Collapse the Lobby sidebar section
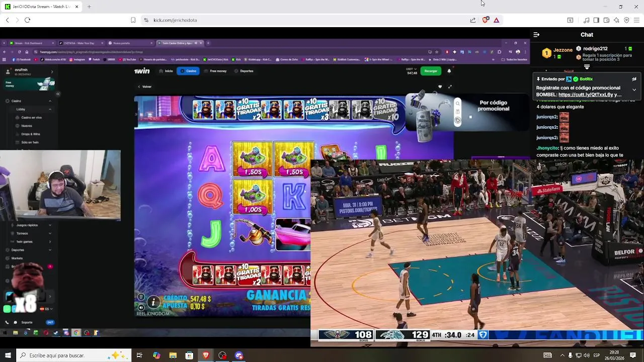 50,109
